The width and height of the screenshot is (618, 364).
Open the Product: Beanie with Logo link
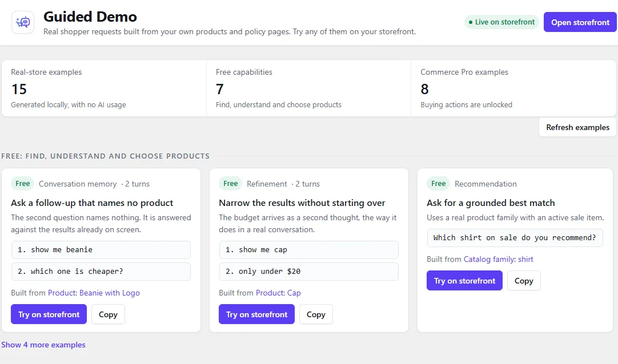94,293
